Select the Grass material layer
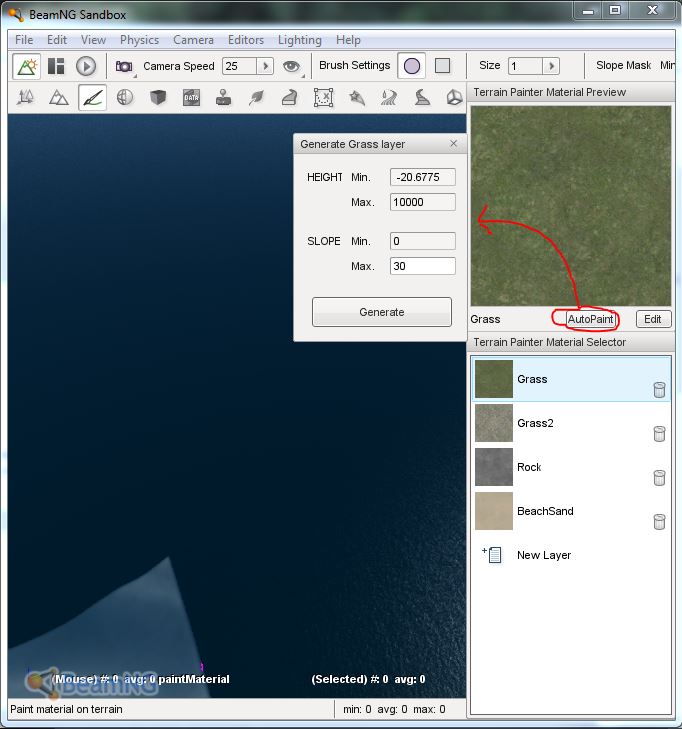The width and height of the screenshot is (682, 729). [x=571, y=379]
